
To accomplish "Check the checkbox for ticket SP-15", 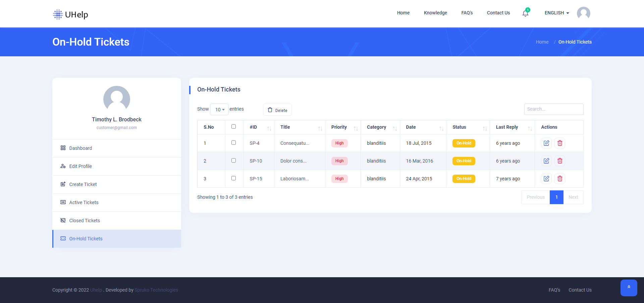I will [234, 178].
